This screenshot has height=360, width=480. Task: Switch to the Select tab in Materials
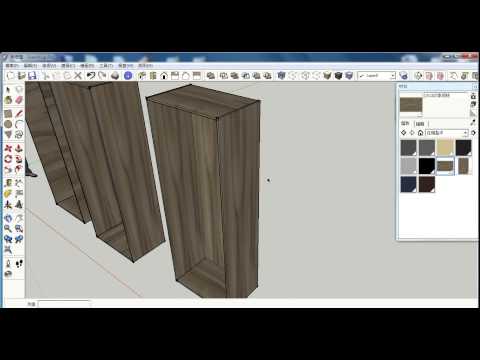coord(405,124)
